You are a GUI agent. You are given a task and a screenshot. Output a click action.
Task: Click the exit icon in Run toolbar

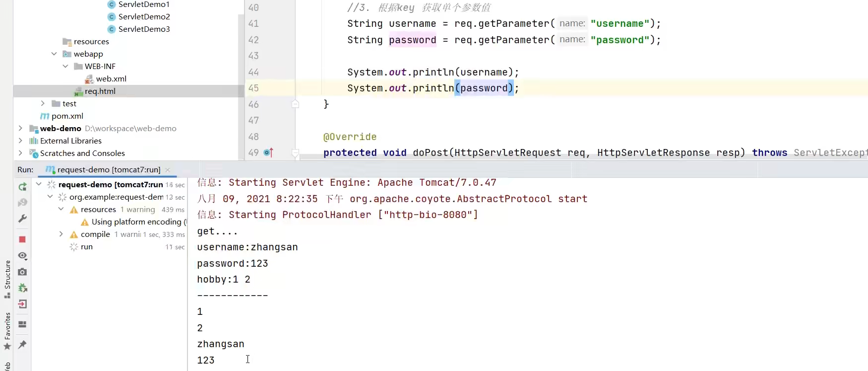pos(22,304)
